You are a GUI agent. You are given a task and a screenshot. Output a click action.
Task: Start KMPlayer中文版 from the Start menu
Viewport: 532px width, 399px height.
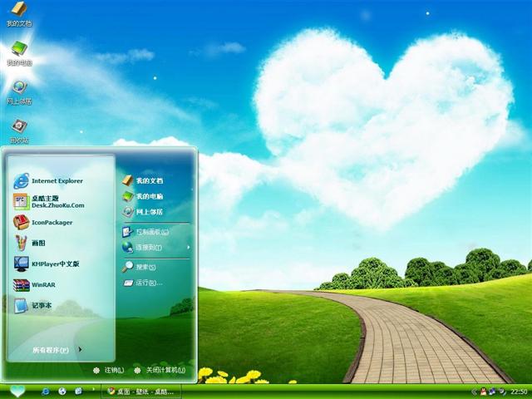[47, 264]
